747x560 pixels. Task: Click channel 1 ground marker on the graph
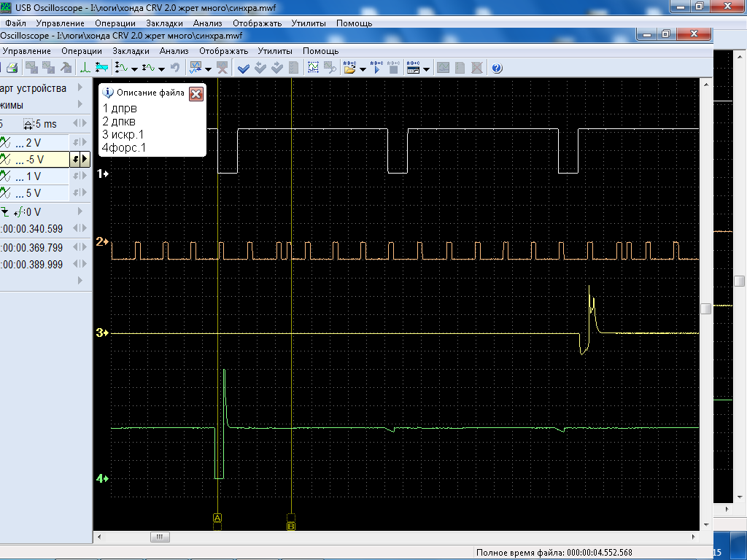(x=103, y=174)
